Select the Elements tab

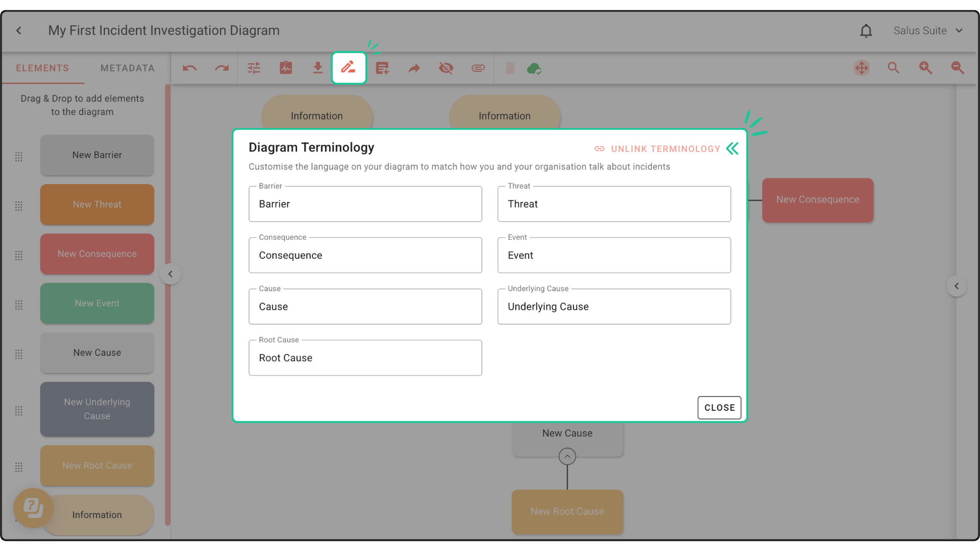click(42, 68)
